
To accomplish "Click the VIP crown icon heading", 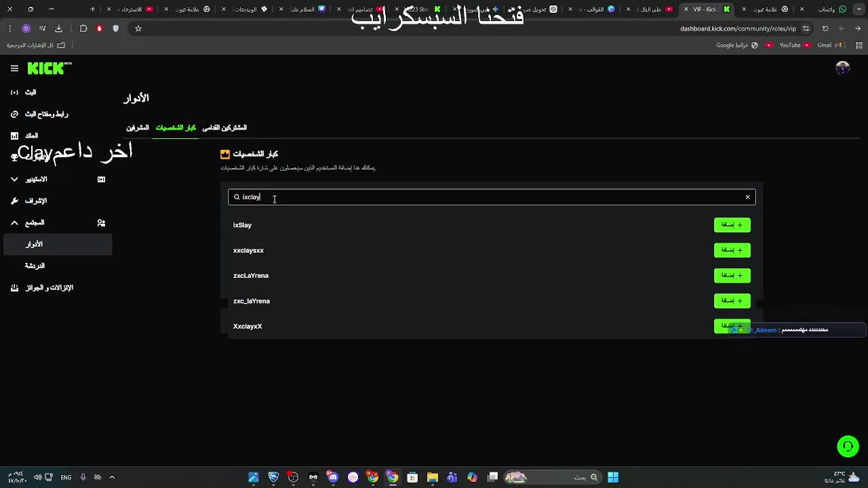I will [x=225, y=155].
